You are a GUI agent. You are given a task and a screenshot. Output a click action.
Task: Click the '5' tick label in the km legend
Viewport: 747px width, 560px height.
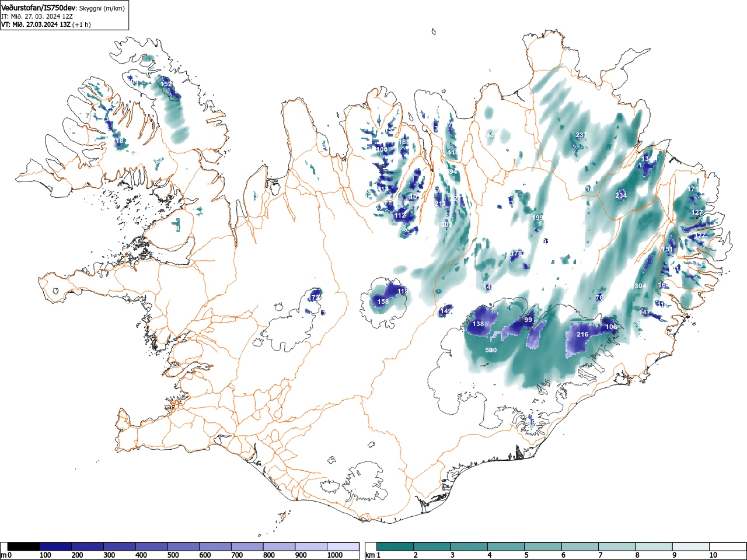click(x=526, y=555)
